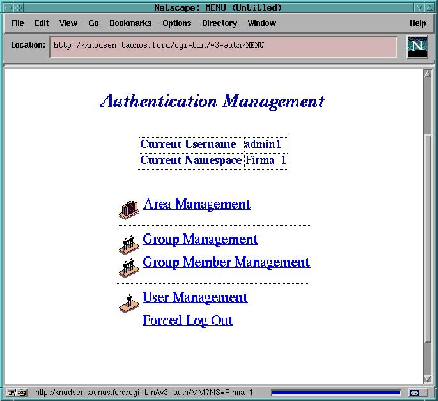The image size is (438, 401).
Task: Open the Group Member Management link
Action: click(227, 262)
